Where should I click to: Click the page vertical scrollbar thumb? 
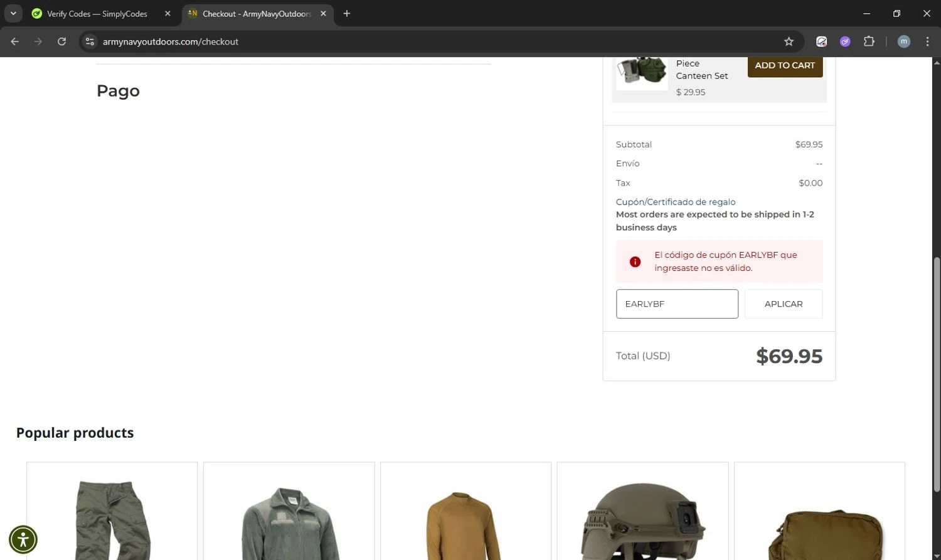point(937,374)
